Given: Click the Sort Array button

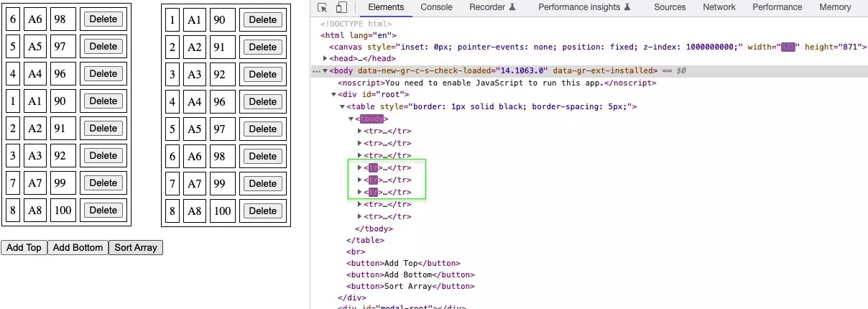Looking at the screenshot, I should tap(136, 247).
